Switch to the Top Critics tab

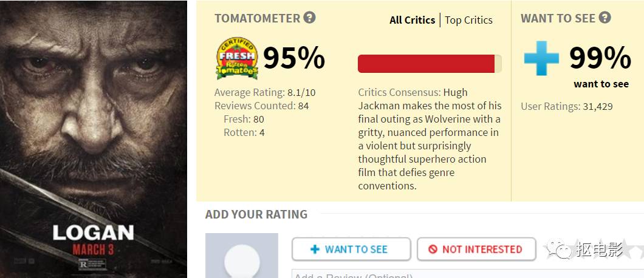pyautogui.click(x=468, y=20)
